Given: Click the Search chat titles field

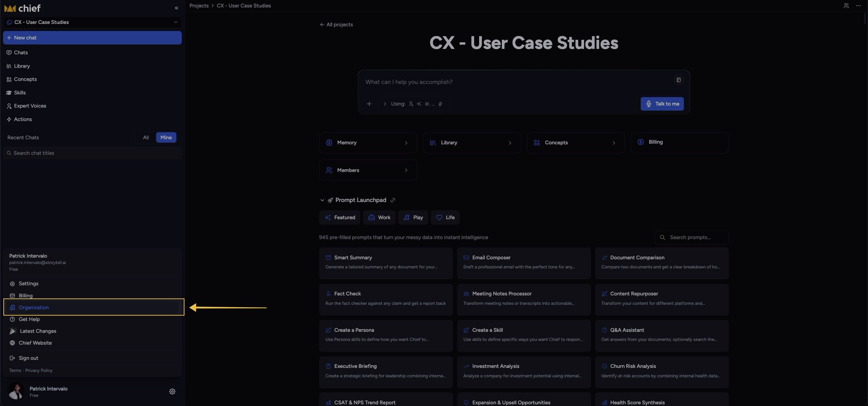Looking at the screenshot, I should tap(92, 153).
